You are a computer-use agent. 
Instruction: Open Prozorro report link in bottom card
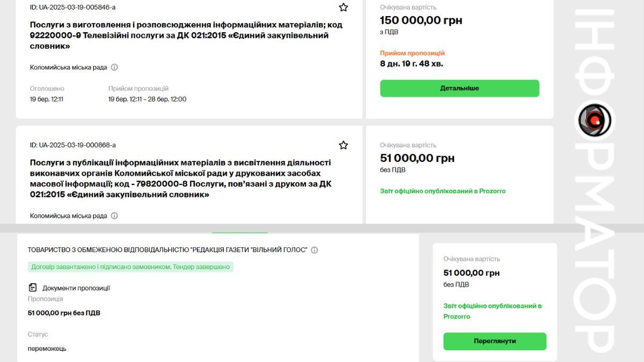[492, 311]
